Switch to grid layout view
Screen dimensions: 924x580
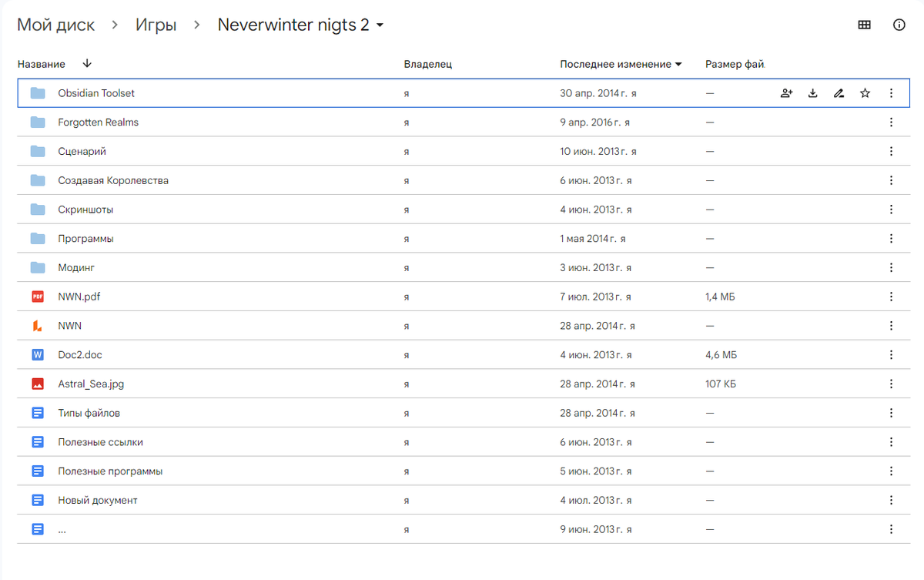point(865,25)
